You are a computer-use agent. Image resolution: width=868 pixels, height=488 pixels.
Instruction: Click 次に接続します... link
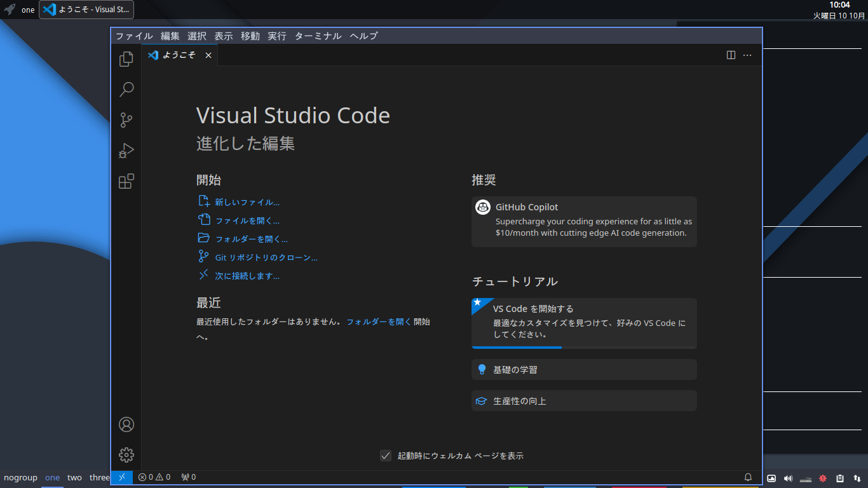click(247, 276)
